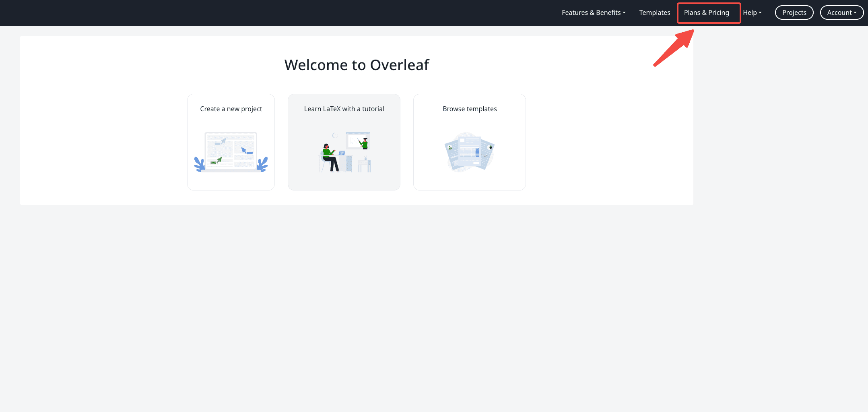Select the Create a new project card

(x=231, y=142)
